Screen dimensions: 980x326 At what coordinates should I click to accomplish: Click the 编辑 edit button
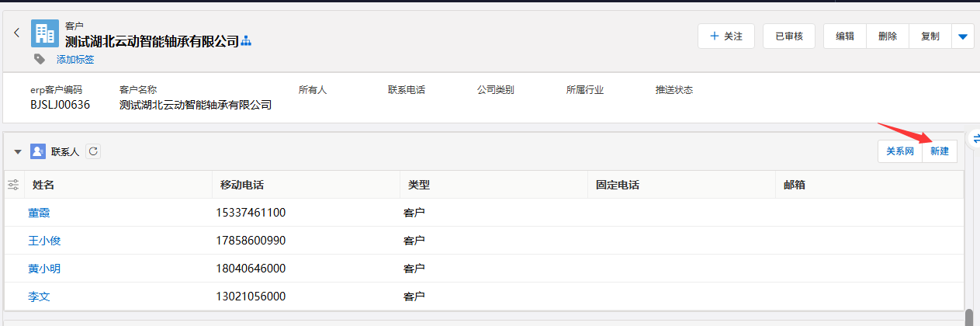[x=845, y=36]
